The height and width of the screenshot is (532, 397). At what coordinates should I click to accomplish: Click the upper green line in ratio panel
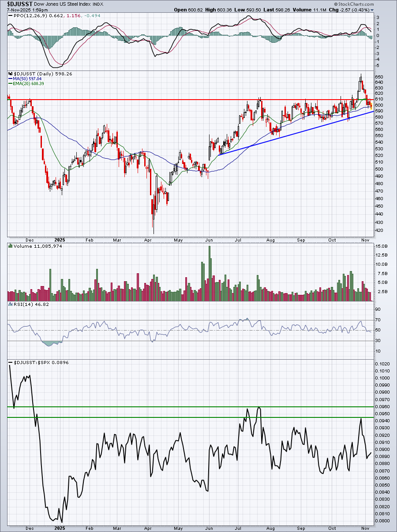(132, 407)
